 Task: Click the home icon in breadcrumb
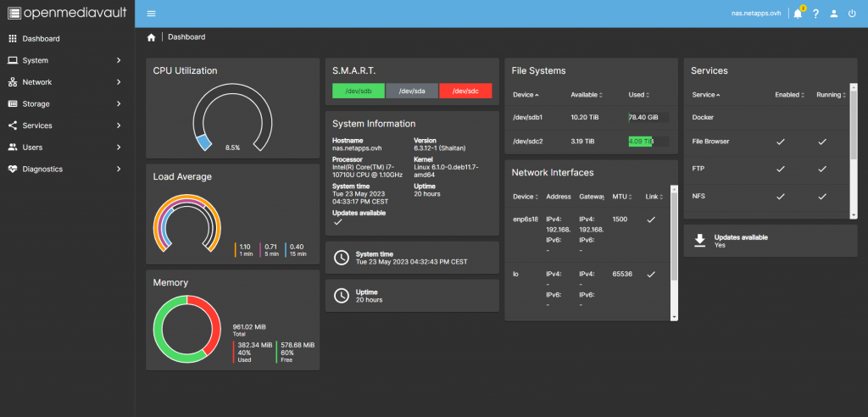(151, 37)
